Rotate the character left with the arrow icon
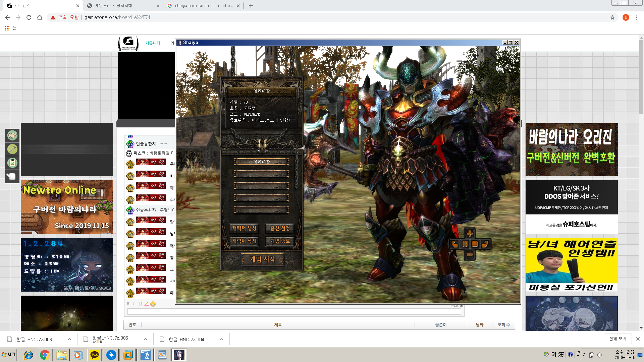The image size is (644, 362). [x=454, y=244]
